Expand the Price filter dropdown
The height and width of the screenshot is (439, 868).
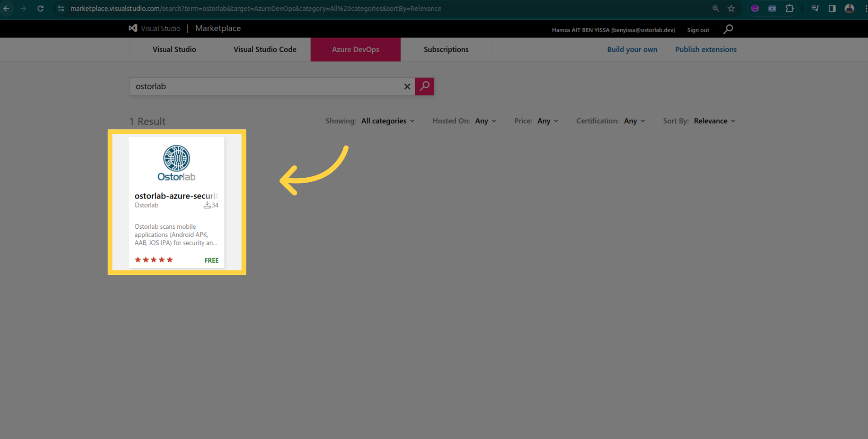(547, 121)
